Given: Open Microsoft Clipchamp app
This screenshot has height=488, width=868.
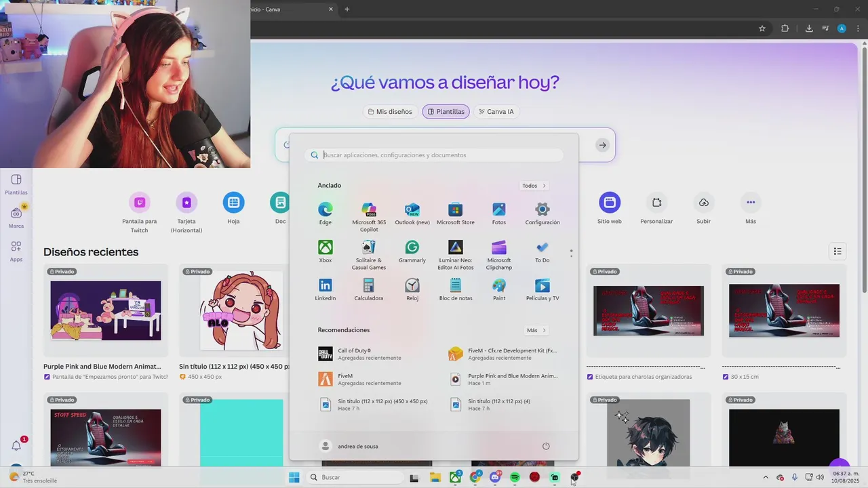Looking at the screenshot, I should tap(499, 254).
